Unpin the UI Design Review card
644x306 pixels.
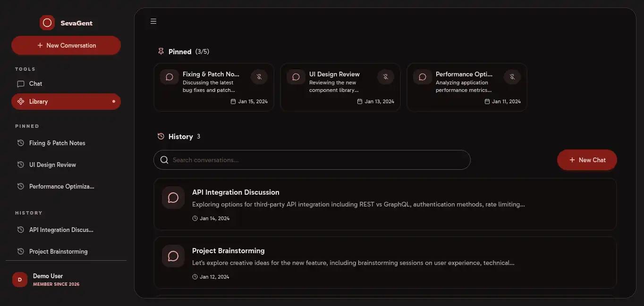(x=386, y=77)
